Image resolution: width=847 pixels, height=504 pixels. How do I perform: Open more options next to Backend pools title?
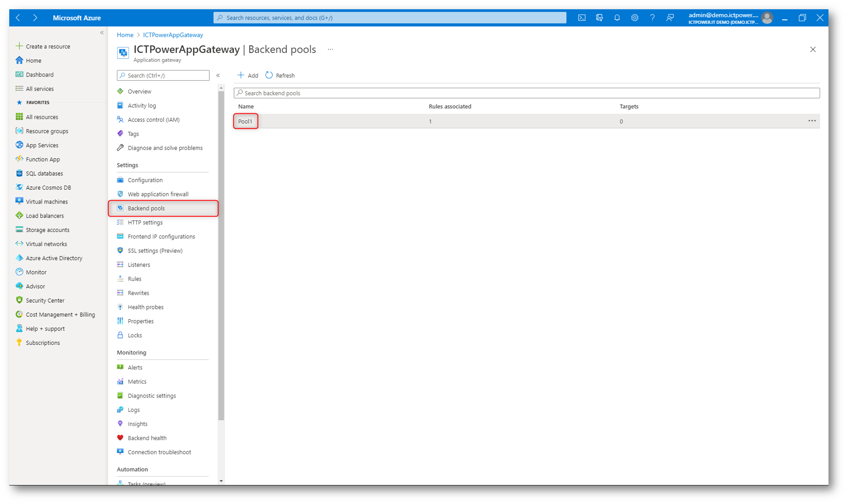(x=330, y=49)
